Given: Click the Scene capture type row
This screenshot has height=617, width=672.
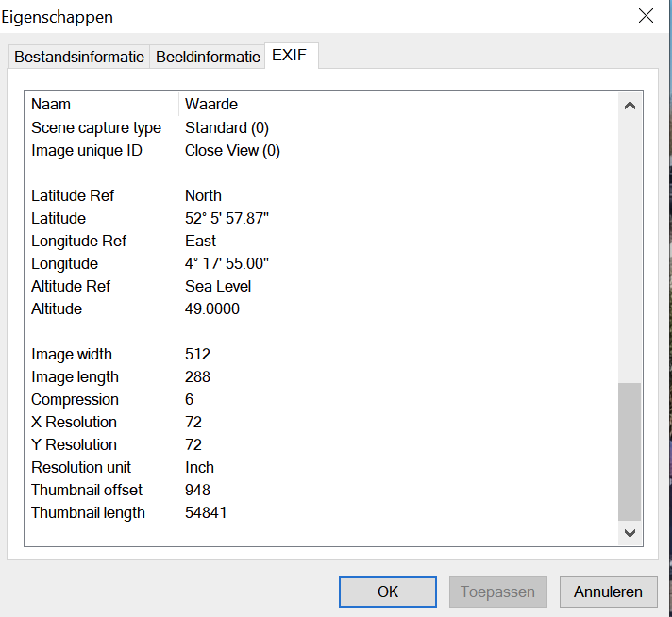Looking at the screenshot, I should click(x=95, y=127).
